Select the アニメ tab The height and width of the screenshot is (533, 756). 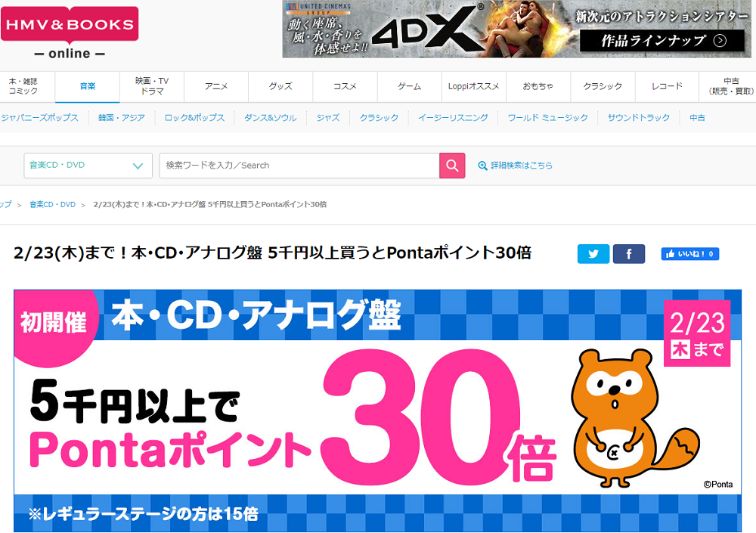click(216, 86)
